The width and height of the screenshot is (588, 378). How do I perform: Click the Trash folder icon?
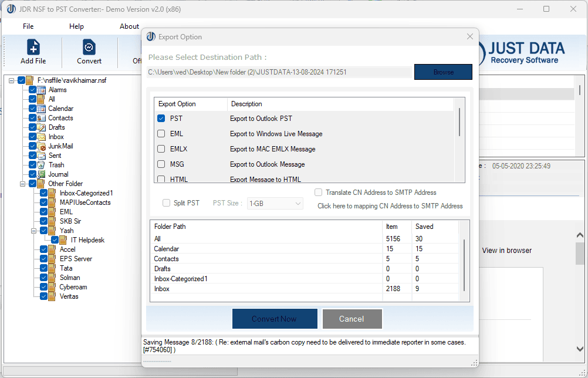pyautogui.click(x=41, y=164)
